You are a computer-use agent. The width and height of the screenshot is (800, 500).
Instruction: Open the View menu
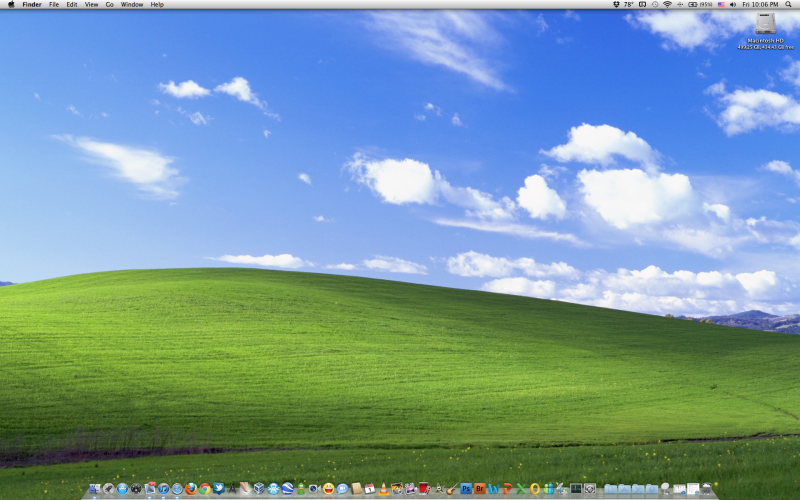tap(91, 4)
